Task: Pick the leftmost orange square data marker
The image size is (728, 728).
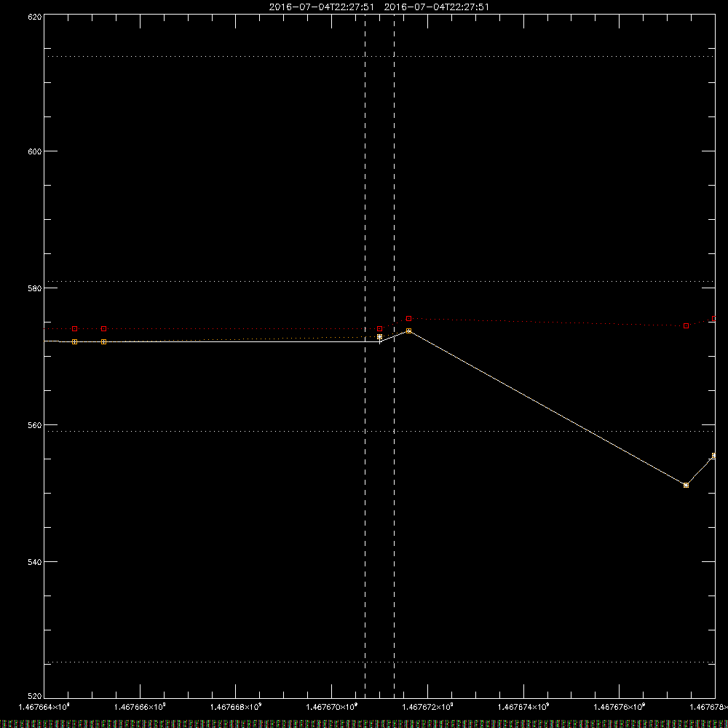Action: tap(75, 341)
